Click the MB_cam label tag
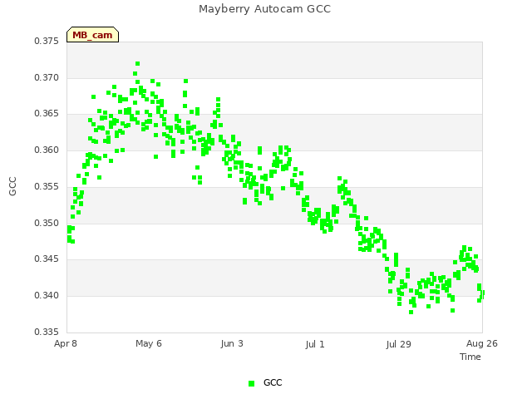This screenshot has height=399, width=532. coord(92,35)
